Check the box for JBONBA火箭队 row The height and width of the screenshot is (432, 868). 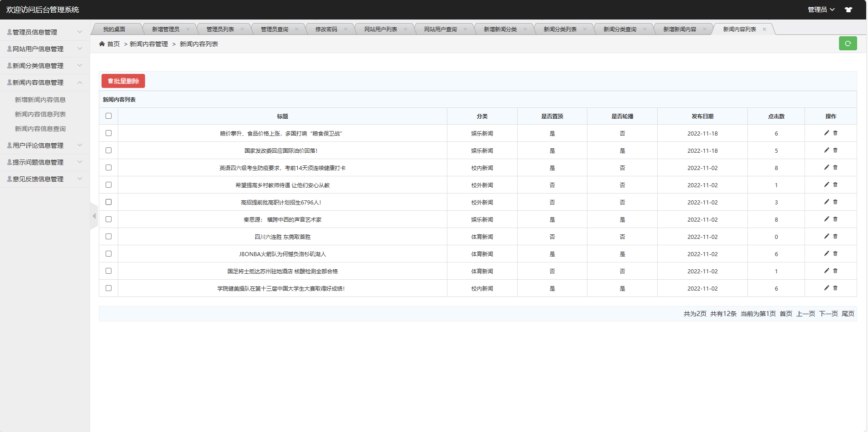pos(108,253)
